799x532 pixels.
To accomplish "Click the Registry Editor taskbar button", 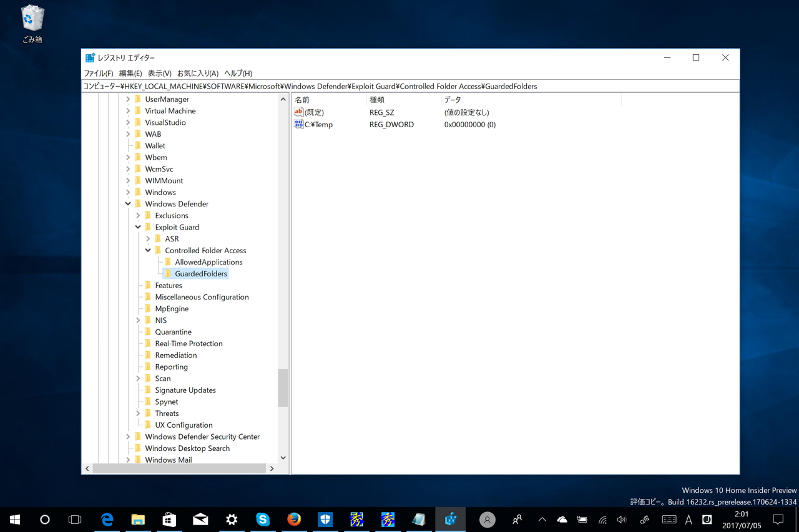I will pos(450,520).
